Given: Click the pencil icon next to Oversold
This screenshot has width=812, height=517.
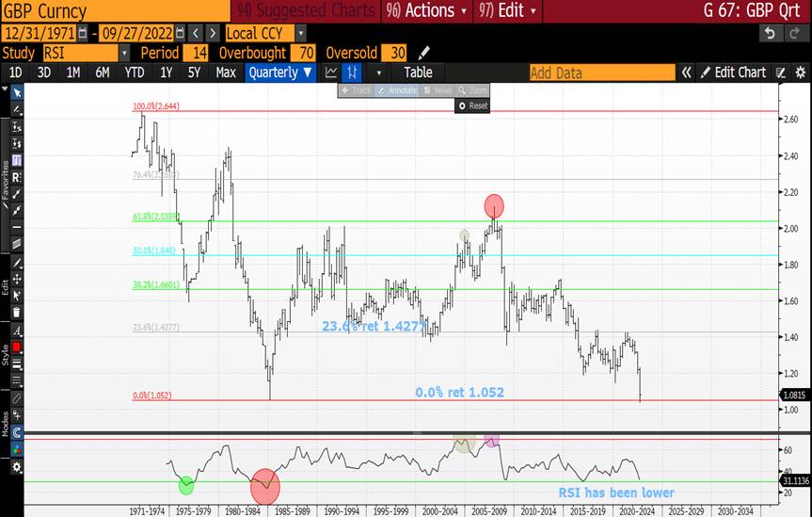Looking at the screenshot, I should click(x=423, y=53).
